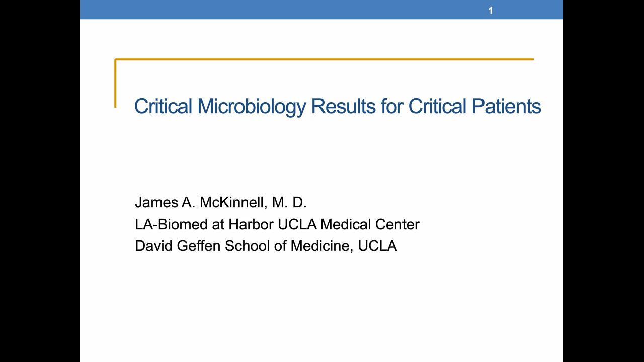The width and height of the screenshot is (644, 362).
Task: Click the gold vertical line beside title
Action: point(116,83)
